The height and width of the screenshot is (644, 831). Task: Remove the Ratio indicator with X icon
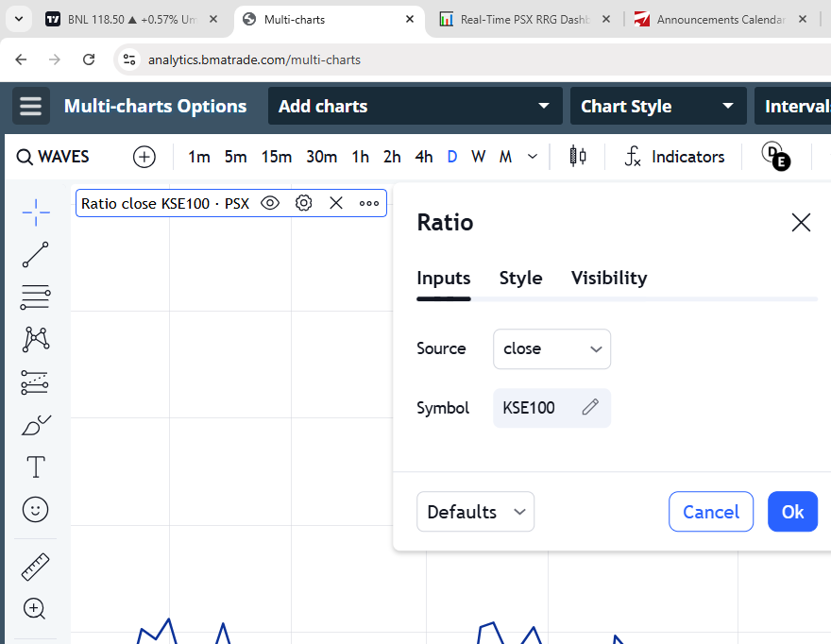336,203
